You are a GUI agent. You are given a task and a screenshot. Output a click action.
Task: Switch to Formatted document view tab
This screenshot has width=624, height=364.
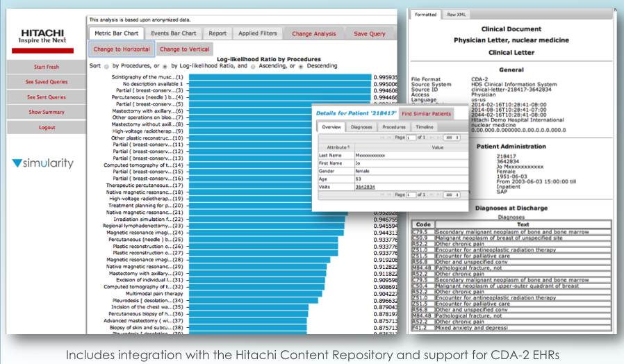click(x=425, y=15)
